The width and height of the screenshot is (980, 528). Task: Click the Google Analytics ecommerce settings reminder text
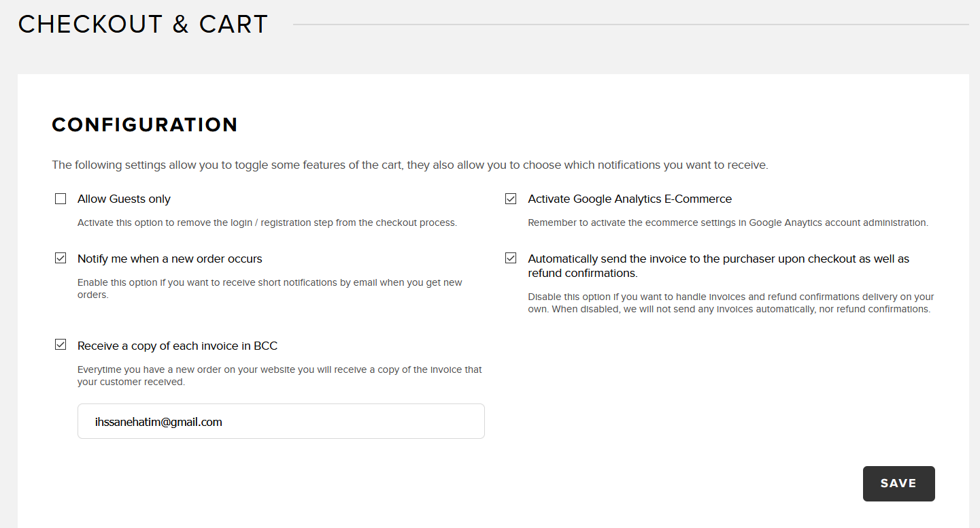(728, 222)
